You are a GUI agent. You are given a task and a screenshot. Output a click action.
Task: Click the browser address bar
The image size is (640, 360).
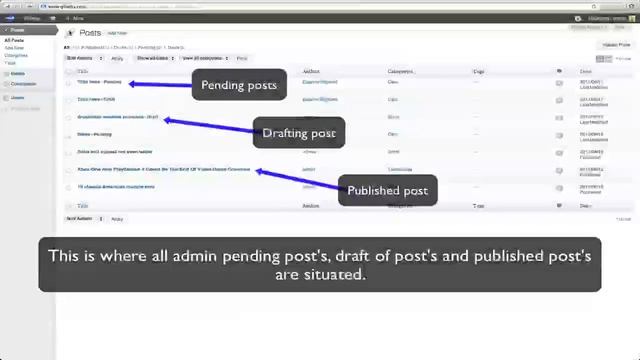[x=318, y=6]
